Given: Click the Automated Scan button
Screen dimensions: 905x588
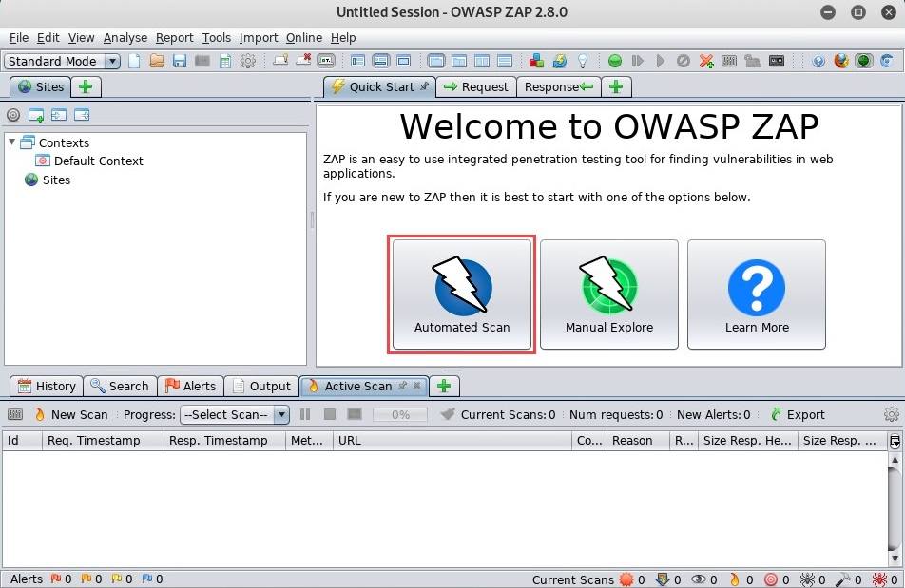Looking at the screenshot, I should click(x=462, y=294).
